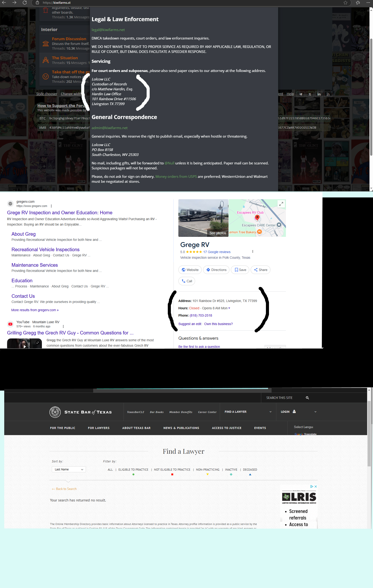Filter by Inactive
Viewport: 373px width, 588px height.
(x=231, y=469)
